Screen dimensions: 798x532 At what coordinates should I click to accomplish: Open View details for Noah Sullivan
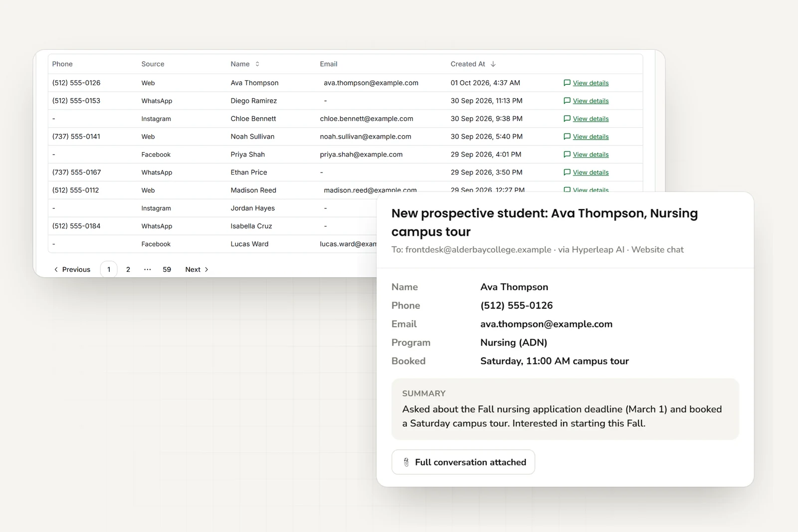click(591, 137)
